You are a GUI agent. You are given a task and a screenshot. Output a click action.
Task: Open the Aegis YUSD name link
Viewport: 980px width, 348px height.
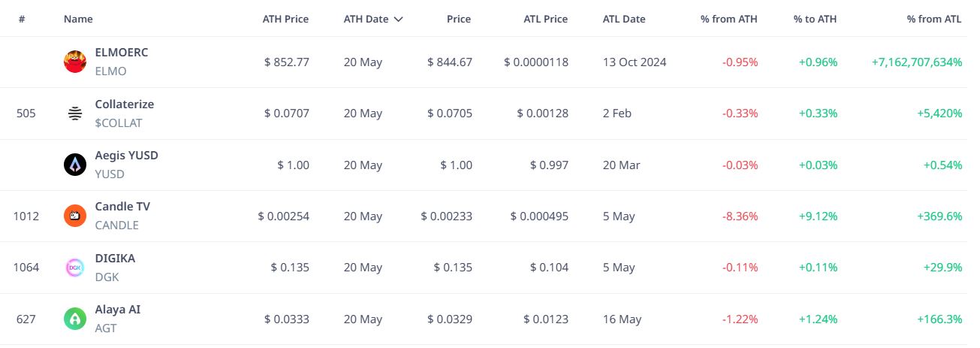pyautogui.click(x=126, y=155)
